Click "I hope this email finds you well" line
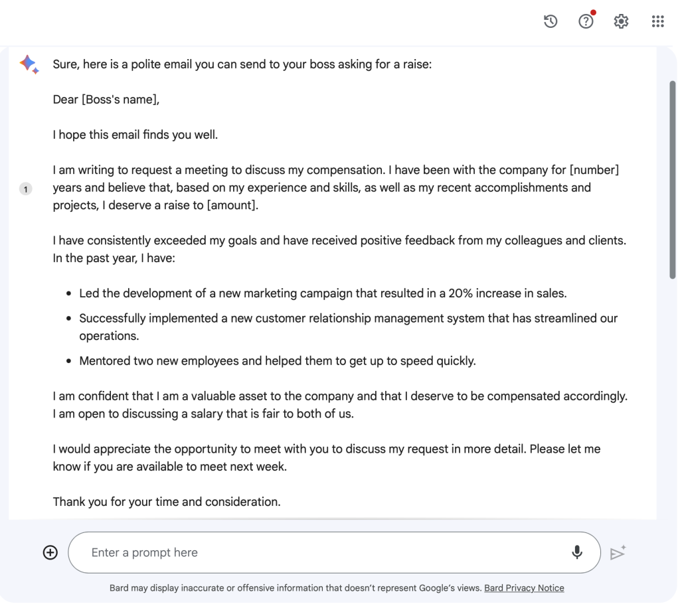 (x=135, y=135)
